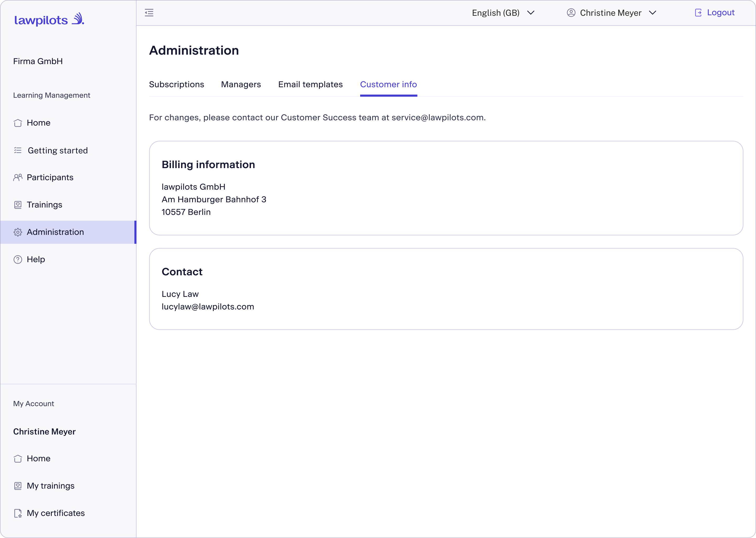Click the Home icon under My Account
Image resolution: width=756 pixels, height=538 pixels.
18,458
